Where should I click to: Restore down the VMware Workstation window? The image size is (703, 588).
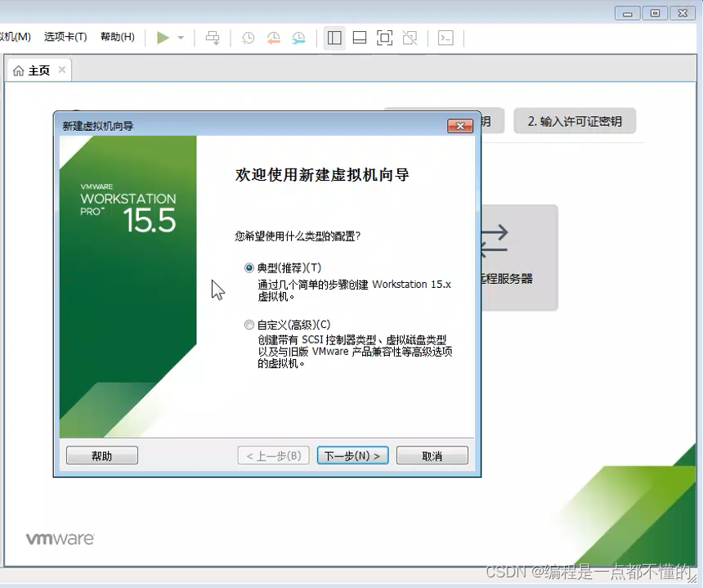click(x=655, y=13)
